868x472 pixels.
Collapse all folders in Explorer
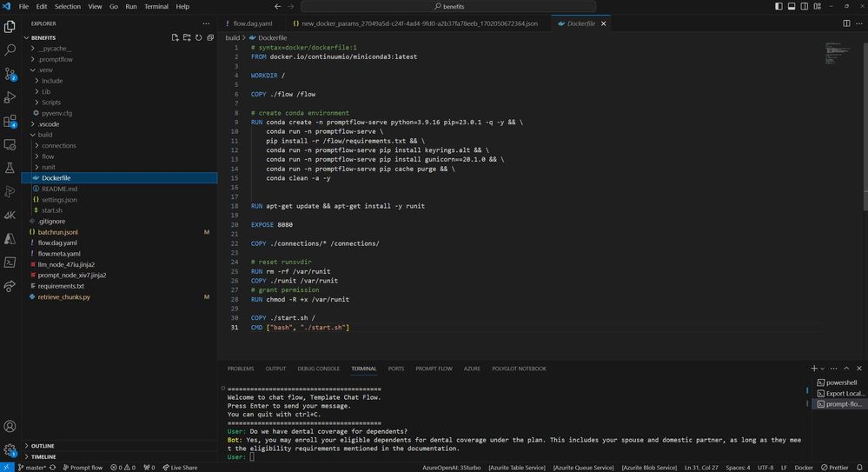tap(209, 37)
